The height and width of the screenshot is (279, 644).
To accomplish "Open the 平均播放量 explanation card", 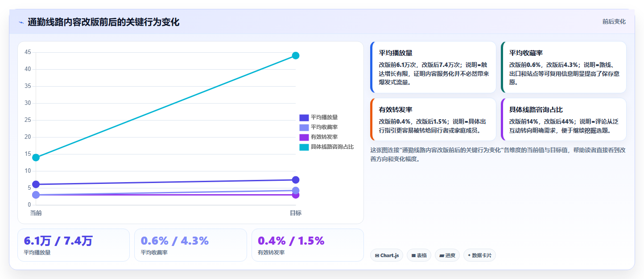I will click(x=433, y=67).
